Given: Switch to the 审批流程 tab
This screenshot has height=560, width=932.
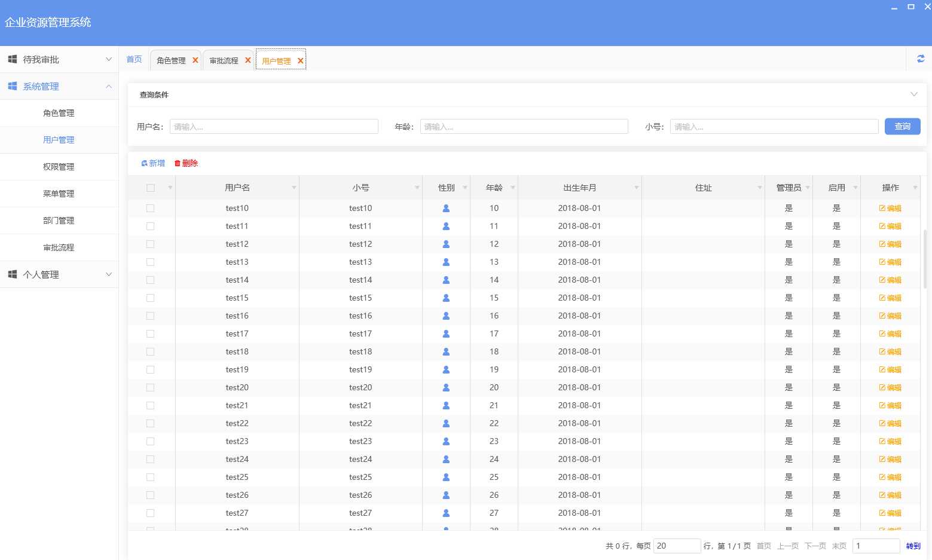Looking at the screenshot, I should 224,60.
